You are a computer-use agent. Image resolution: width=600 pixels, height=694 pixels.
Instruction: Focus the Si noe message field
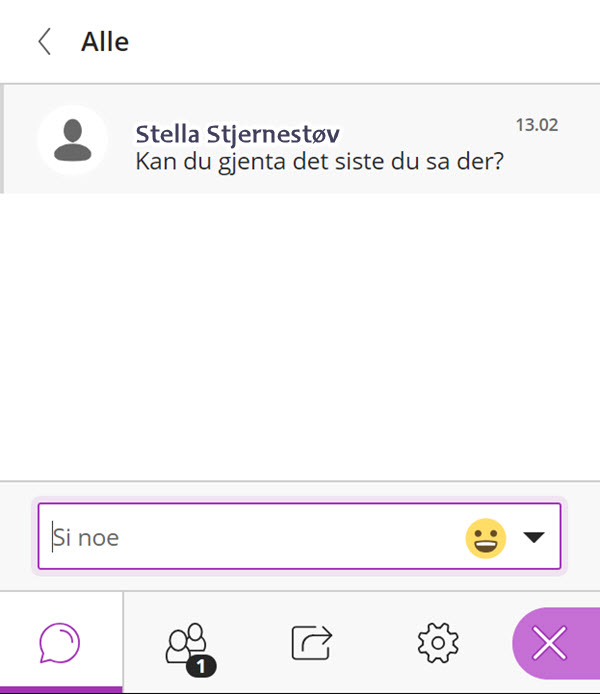point(300,536)
